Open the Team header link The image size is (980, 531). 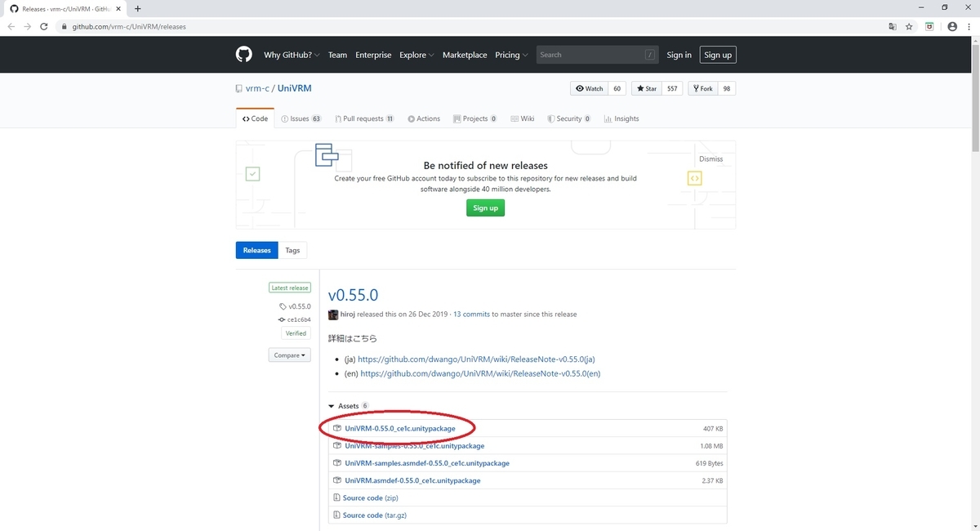coord(337,55)
